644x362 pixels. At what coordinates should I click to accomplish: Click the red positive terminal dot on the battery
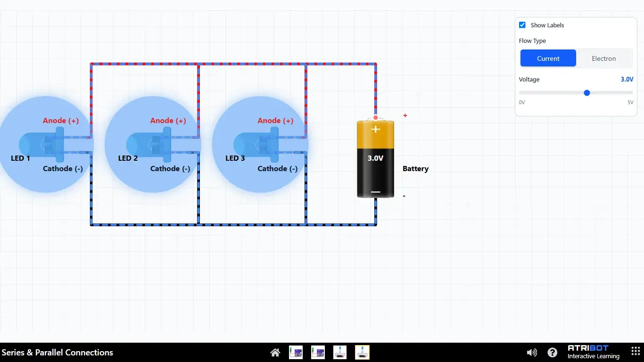(376, 118)
